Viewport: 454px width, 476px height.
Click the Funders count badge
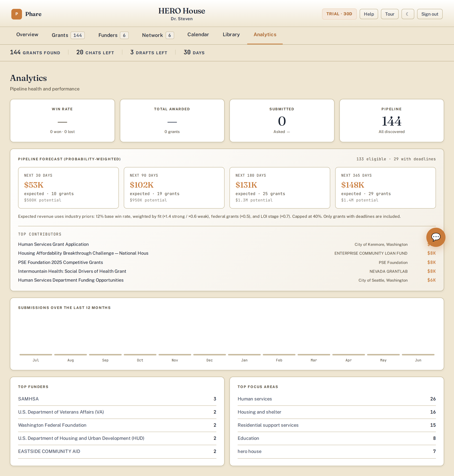pos(124,35)
